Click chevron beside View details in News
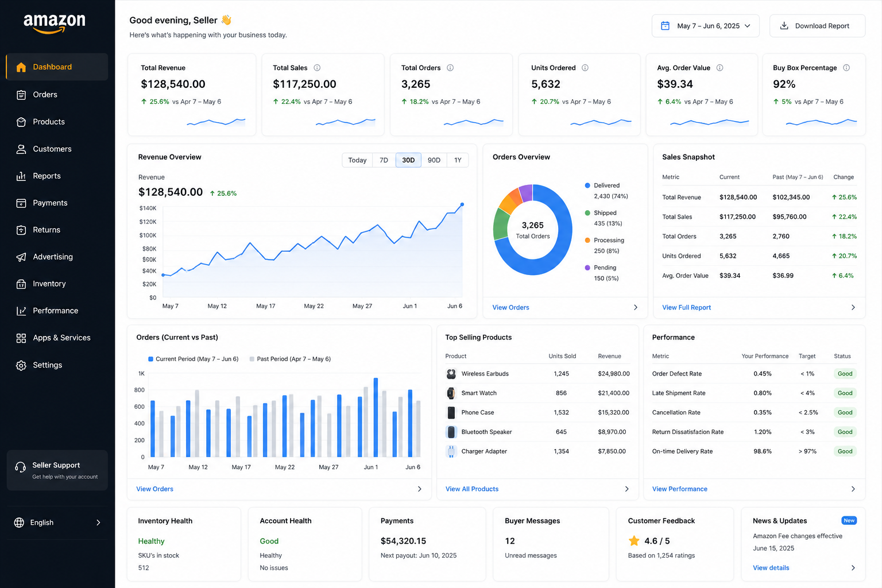Image resolution: width=882 pixels, height=588 pixels. pos(853,568)
